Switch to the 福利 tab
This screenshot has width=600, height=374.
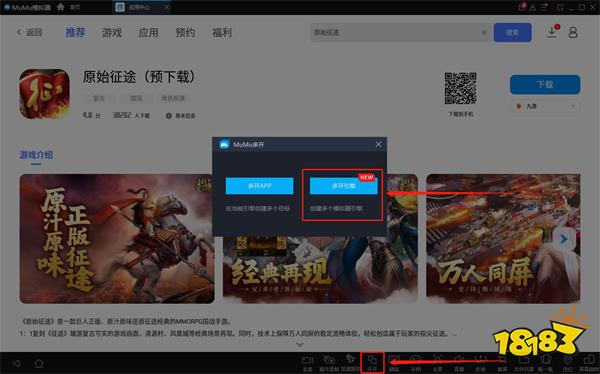222,33
